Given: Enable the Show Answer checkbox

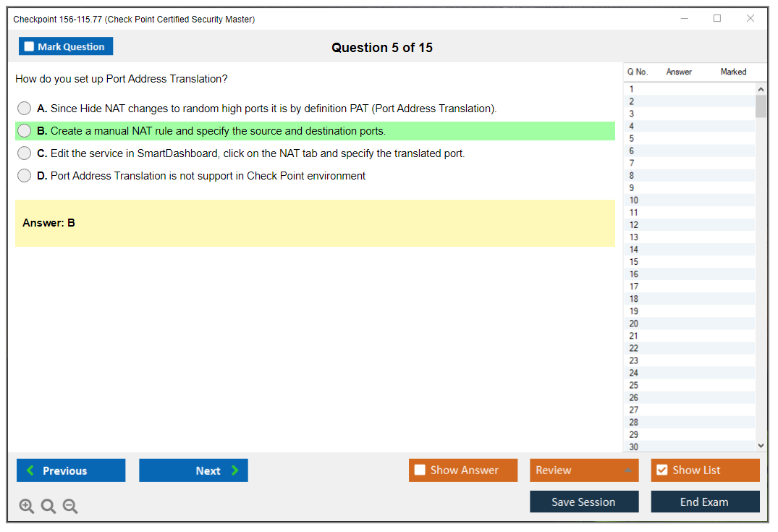Looking at the screenshot, I should click(x=420, y=470).
